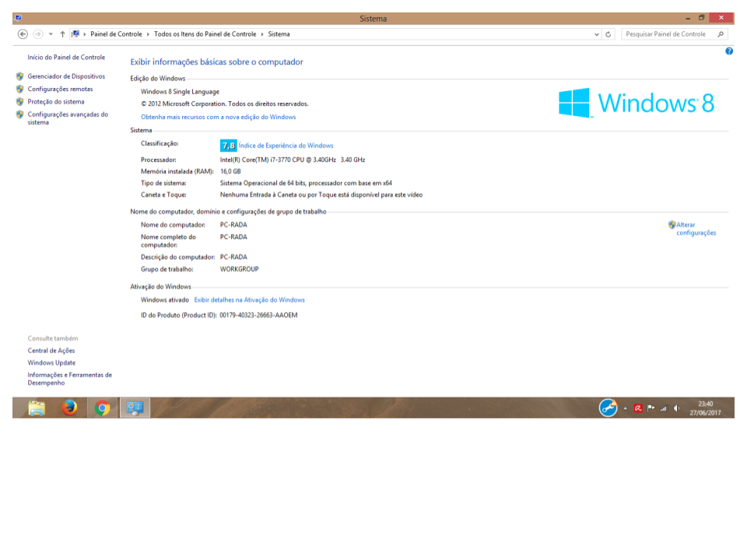Open the clock showing 23:40

point(706,408)
